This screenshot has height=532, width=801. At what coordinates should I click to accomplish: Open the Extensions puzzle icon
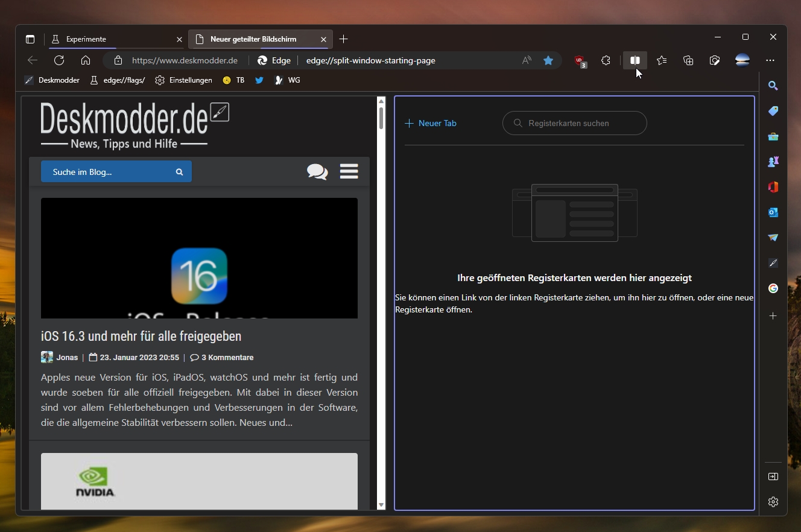pos(606,60)
